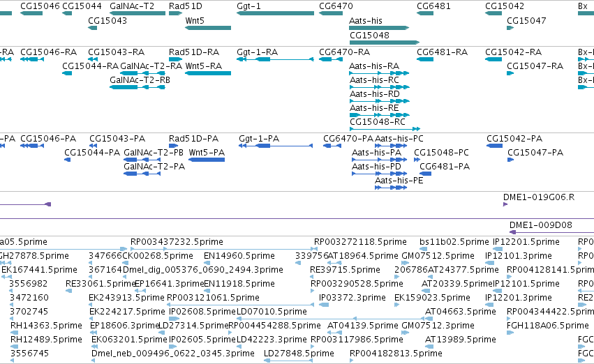This screenshot has width=594, height=364.
Task: Select the CG15043 gene label
Action: click(107, 21)
